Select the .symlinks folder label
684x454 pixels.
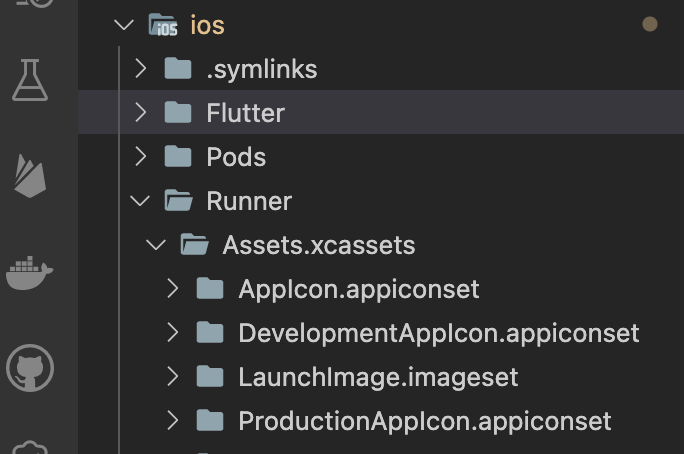tap(262, 69)
